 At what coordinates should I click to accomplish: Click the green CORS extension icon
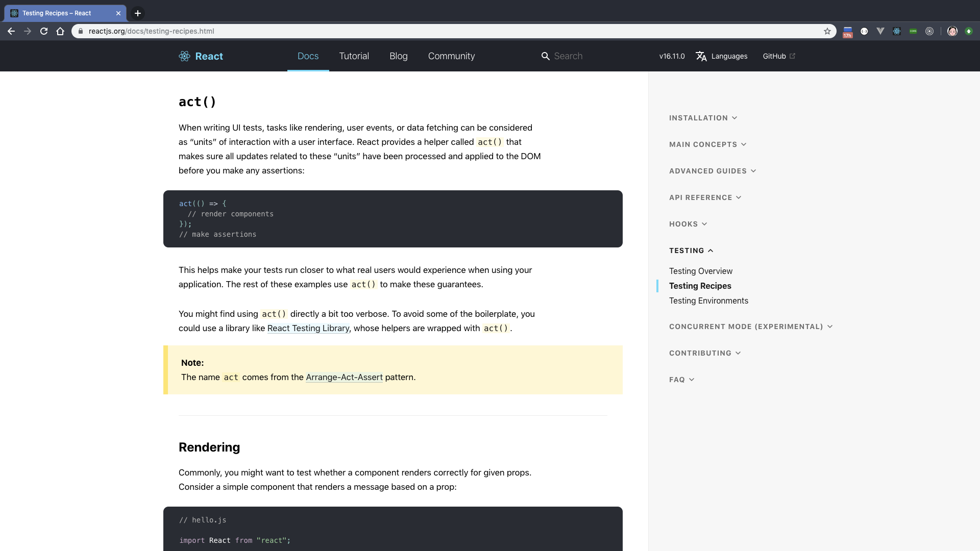pyautogui.click(x=913, y=31)
